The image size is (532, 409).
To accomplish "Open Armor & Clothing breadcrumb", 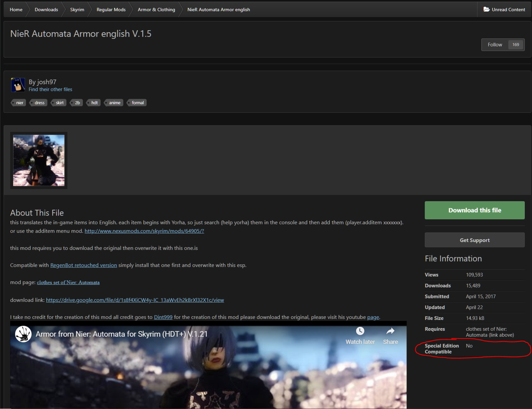I will click(156, 9).
